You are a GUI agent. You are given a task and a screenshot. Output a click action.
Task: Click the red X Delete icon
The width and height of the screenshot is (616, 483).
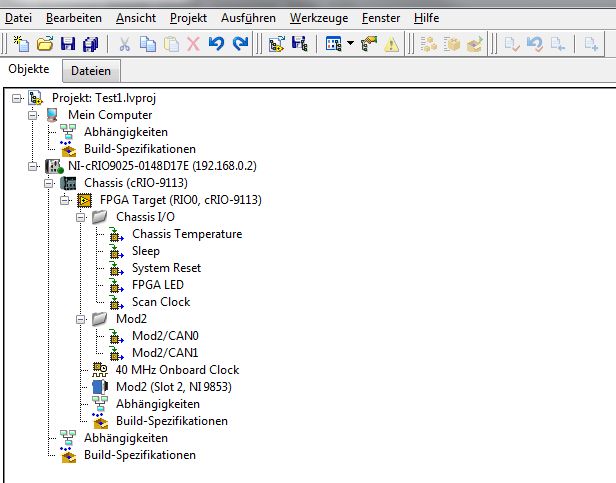tap(193, 44)
